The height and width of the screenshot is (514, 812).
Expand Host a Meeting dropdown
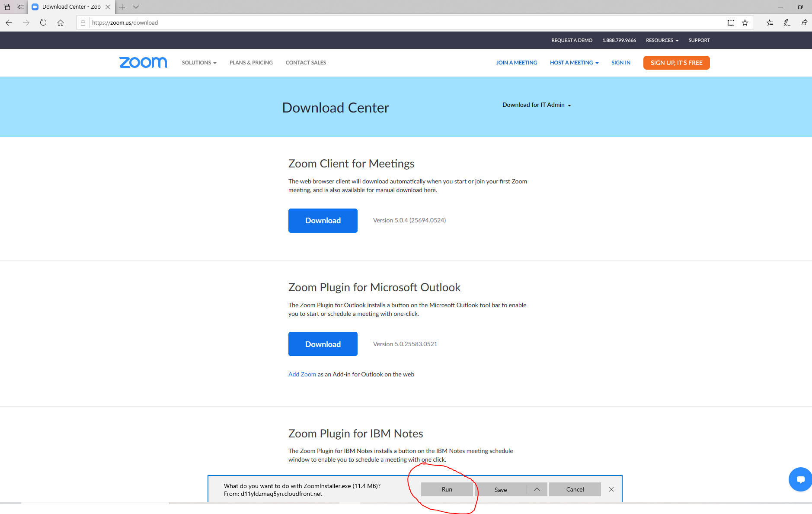pyautogui.click(x=574, y=63)
